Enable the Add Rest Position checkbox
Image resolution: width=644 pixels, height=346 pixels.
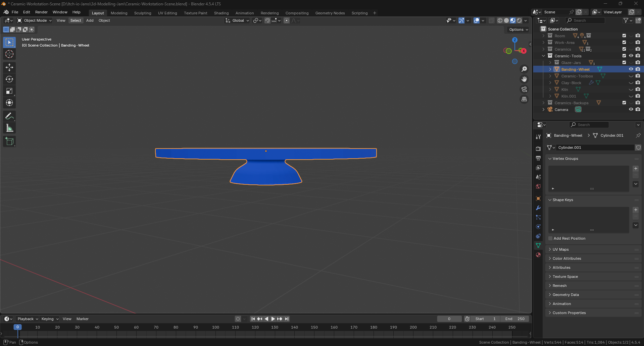point(550,238)
